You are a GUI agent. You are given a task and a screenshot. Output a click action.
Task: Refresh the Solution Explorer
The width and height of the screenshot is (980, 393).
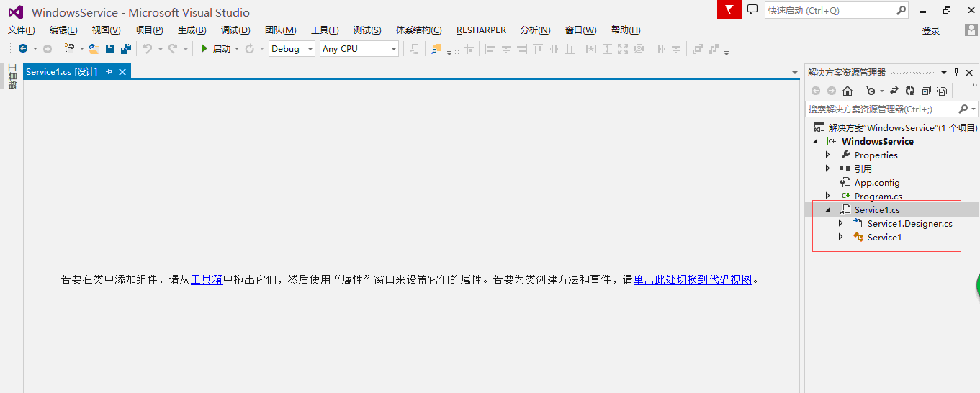910,91
